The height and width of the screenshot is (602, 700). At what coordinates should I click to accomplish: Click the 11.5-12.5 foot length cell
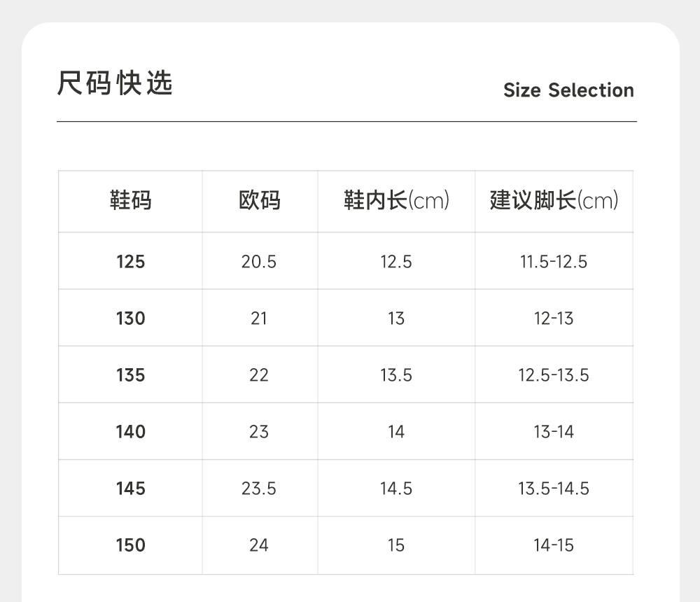554,262
